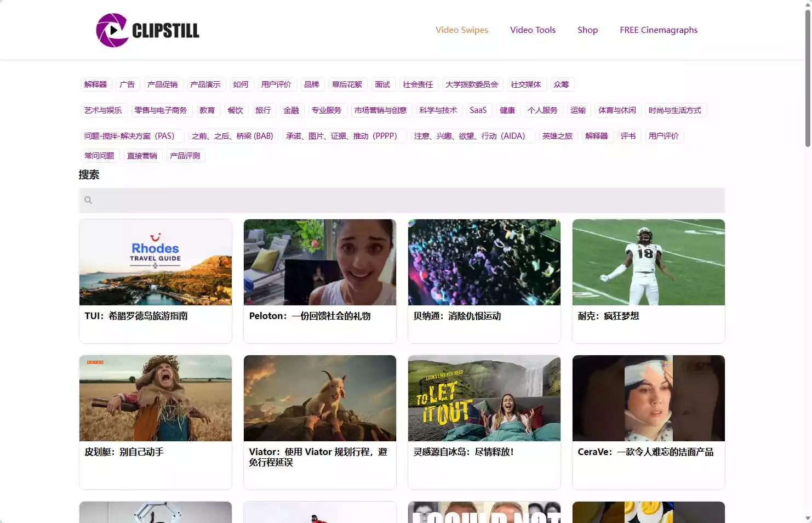Select the 常问问题 tag
The image size is (812, 523).
(x=100, y=156)
